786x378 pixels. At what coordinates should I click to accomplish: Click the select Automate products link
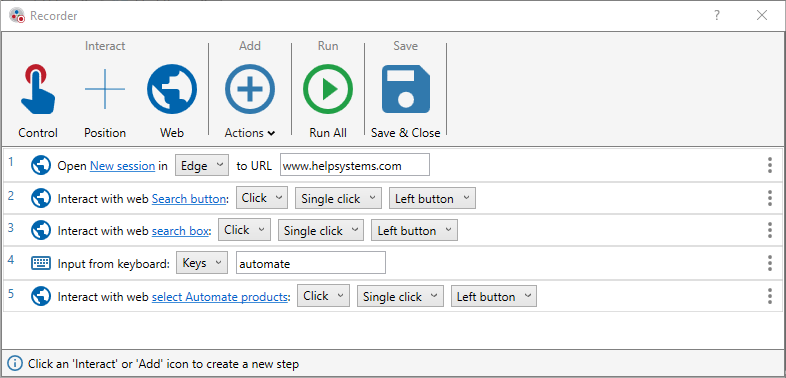coord(220,297)
